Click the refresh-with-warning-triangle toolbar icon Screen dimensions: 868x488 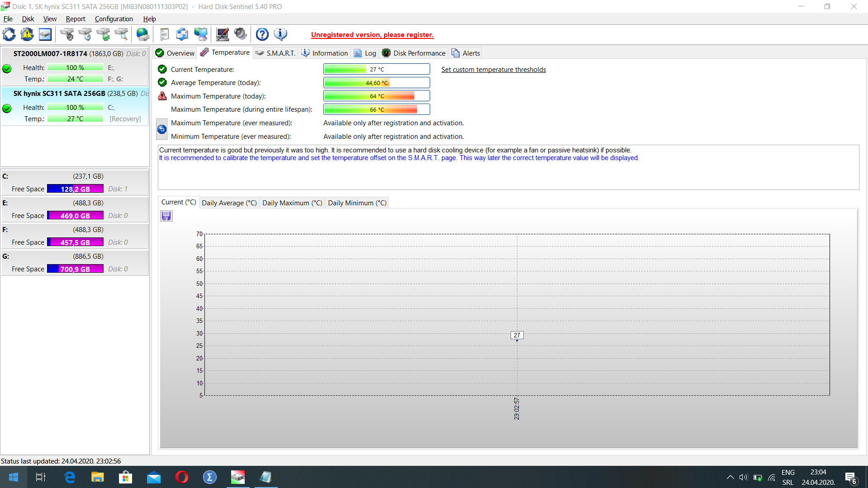pyautogui.click(x=27, y=34)
